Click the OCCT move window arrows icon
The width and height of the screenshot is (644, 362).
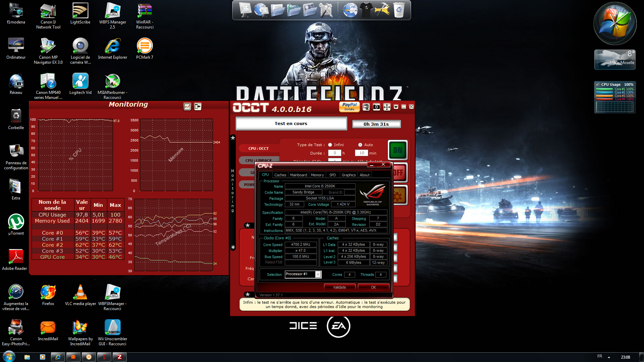[387, 107]
